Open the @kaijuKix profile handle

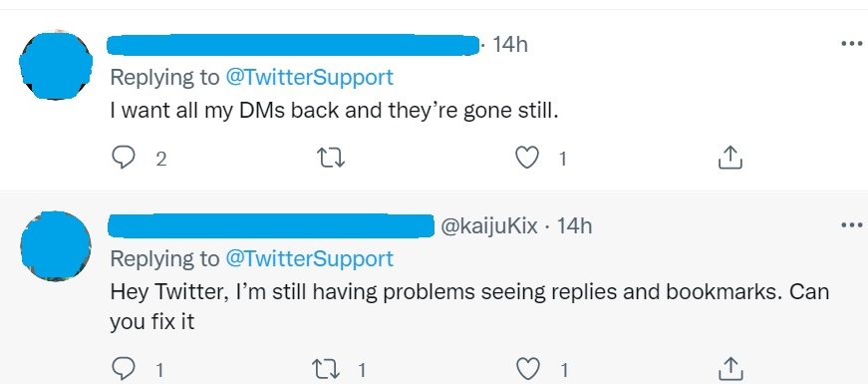point(489,226)
